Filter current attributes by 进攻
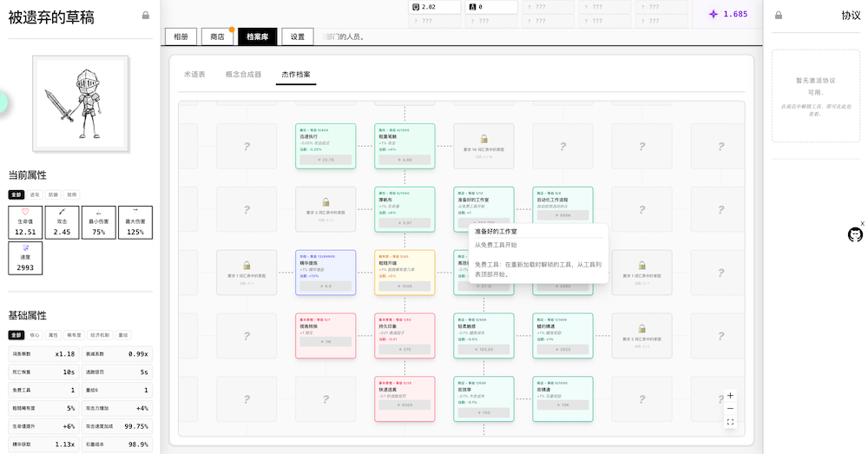This screenshot has height=454, width=868. [x=35, y=195]
